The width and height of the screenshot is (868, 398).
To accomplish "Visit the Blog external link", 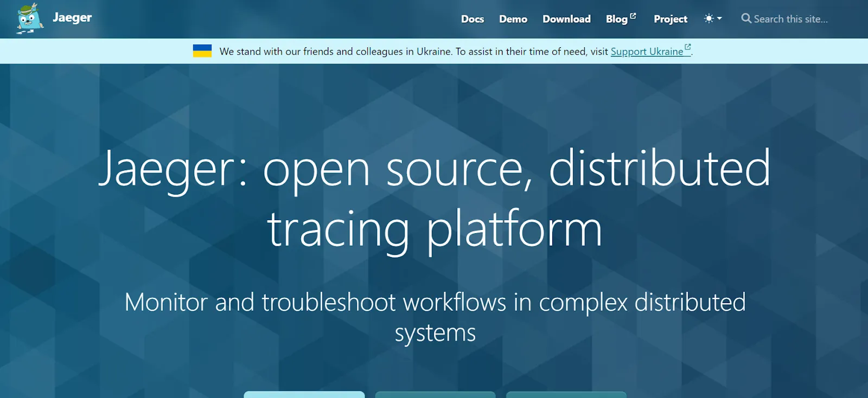I will (621, 19).
